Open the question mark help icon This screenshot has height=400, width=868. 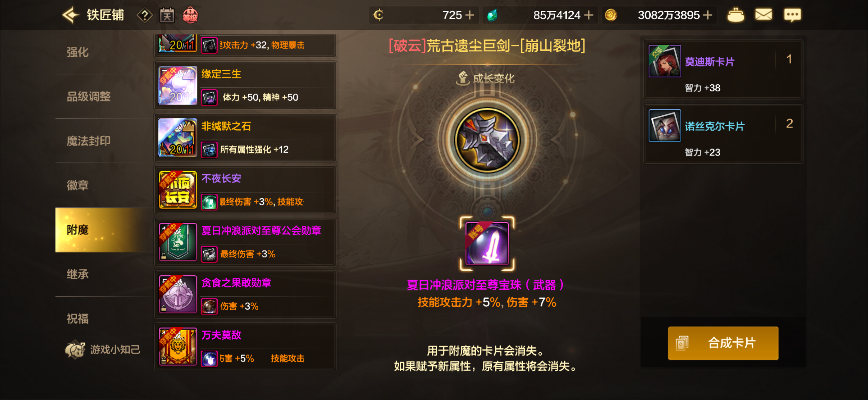pos(145,15)
